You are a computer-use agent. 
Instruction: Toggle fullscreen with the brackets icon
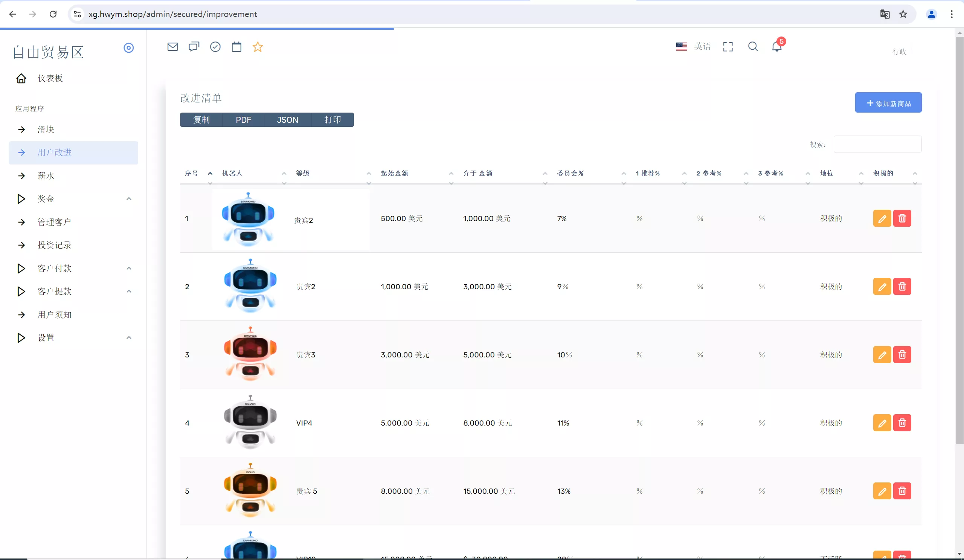(x=728, y=46)
